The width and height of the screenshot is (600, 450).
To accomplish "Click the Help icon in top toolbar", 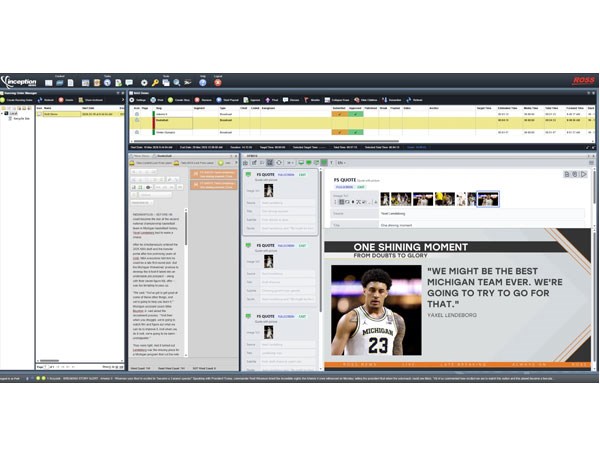I will tap(203, 82).
